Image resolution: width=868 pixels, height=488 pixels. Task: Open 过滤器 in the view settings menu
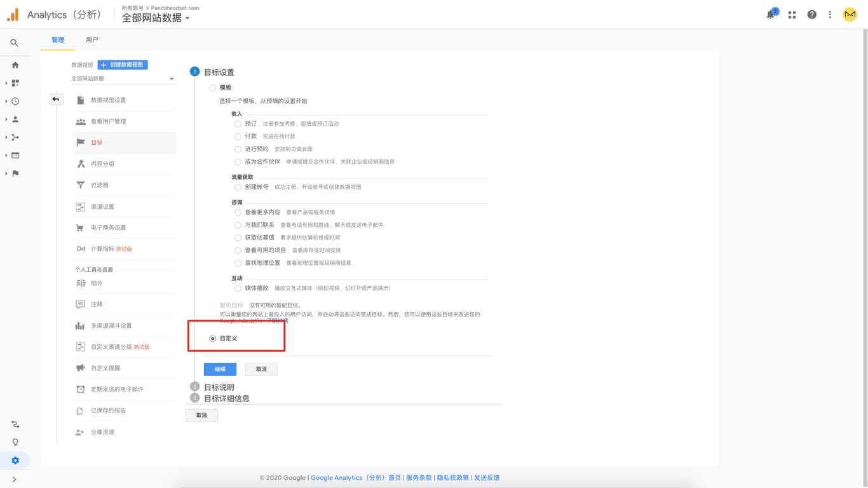[100, 185]
